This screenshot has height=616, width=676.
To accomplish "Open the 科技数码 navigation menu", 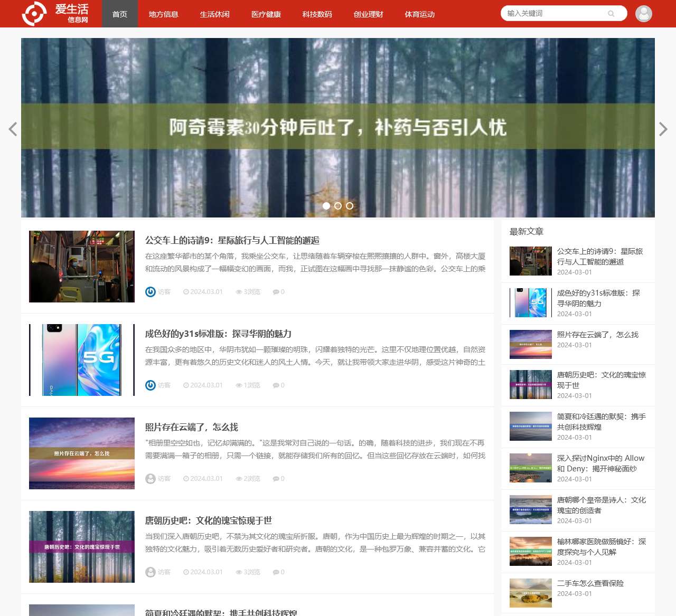I will point(317,14).
